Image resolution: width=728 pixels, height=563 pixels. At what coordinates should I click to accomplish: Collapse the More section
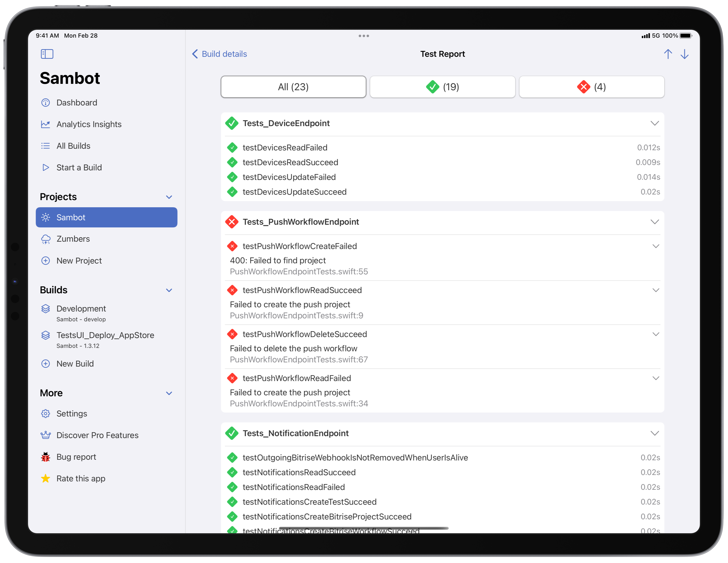169,393
